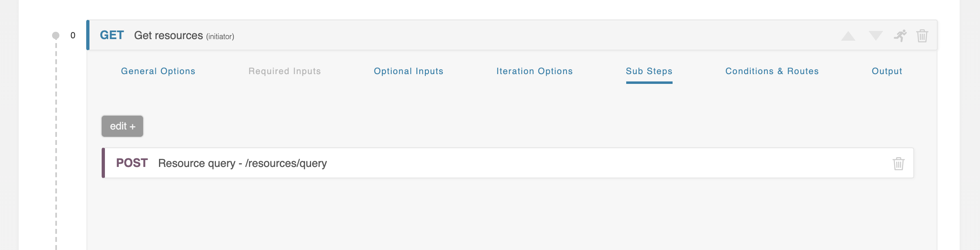Show the Output tab
This screenshot has height=250, width=980.
coord(886,71)
